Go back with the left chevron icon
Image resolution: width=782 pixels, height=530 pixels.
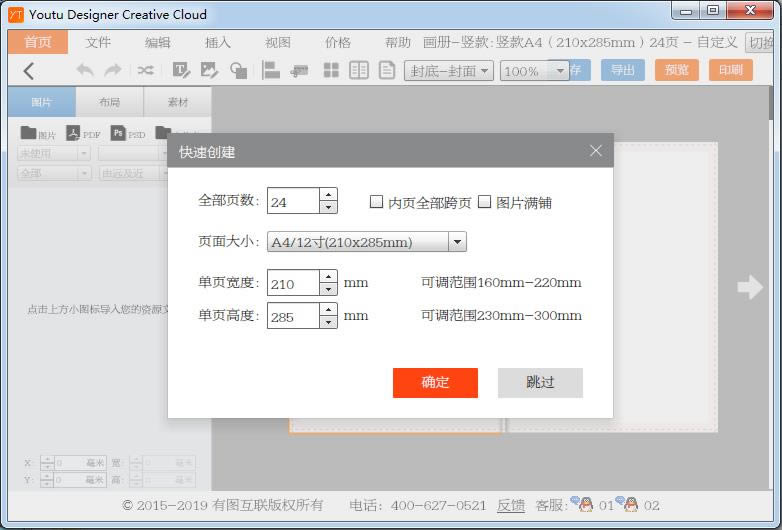(29, 71)
